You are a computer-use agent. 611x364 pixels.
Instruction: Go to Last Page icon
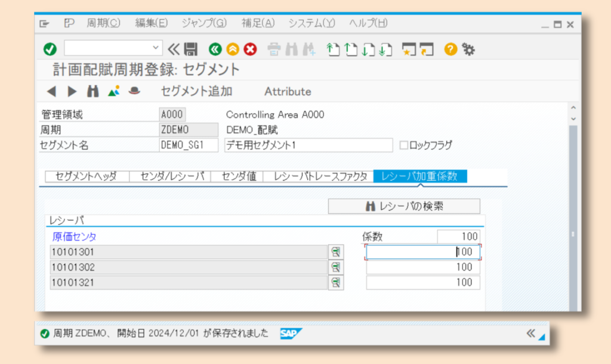386,50
